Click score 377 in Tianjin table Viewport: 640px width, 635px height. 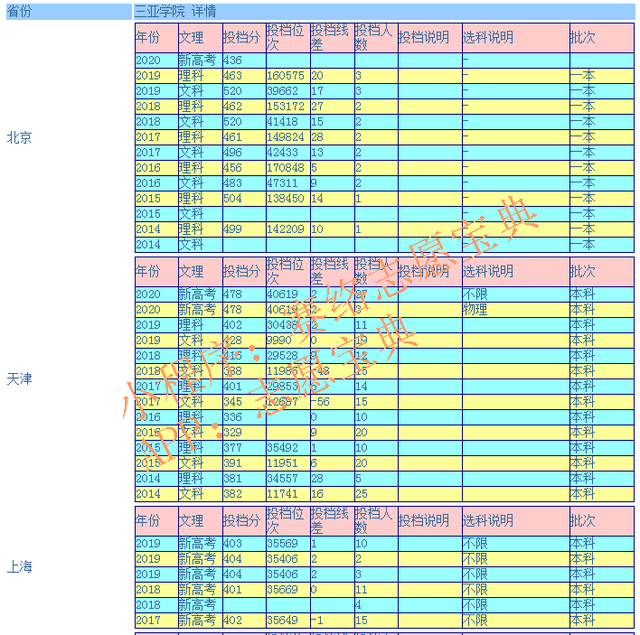[x=244, y=448]
